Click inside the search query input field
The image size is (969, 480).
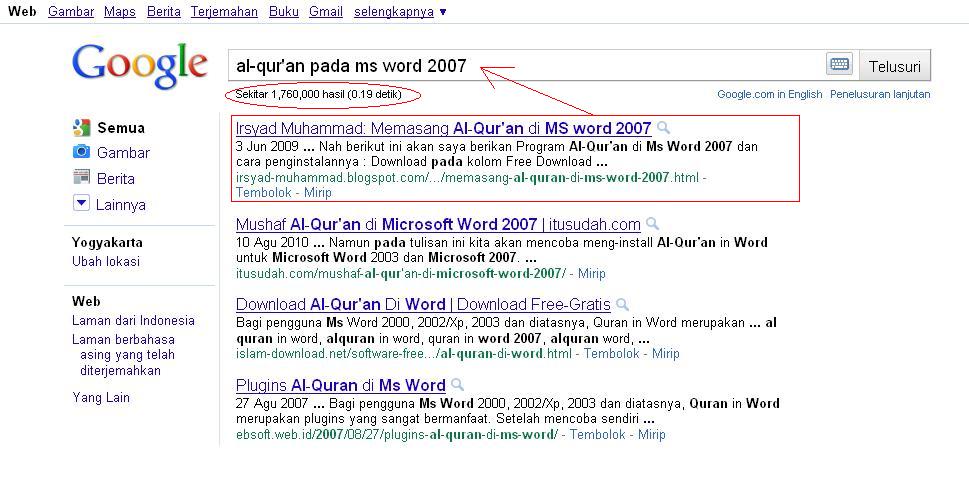(x=525, y=65)
